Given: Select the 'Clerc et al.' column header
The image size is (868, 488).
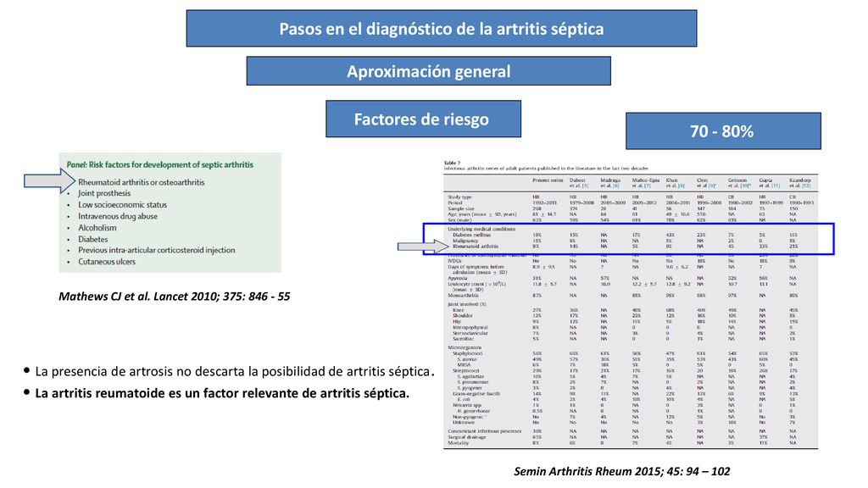Looking at the screenshot, I should [708, 183].
